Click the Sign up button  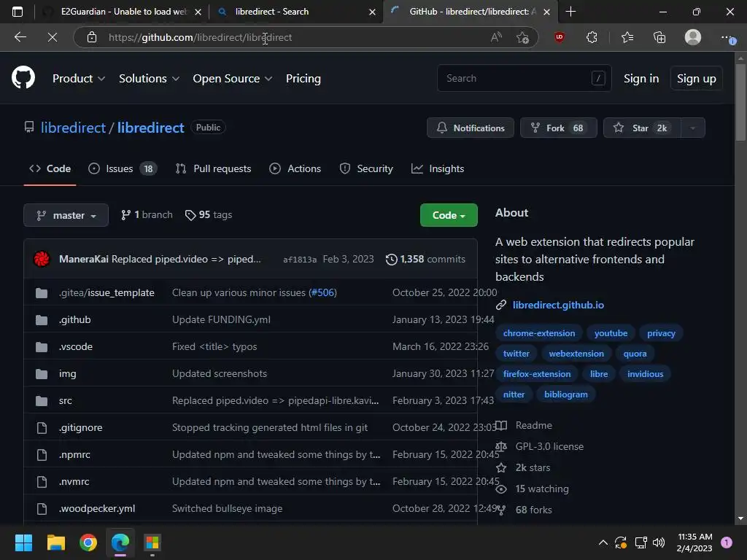coord(696,79)
